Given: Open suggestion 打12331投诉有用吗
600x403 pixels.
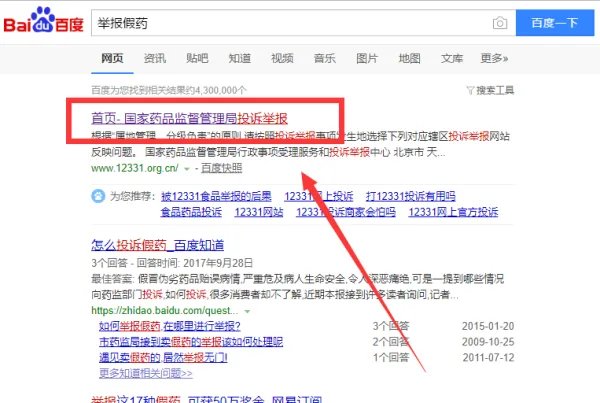Looking at the screenshot, I should coord(411,196).
